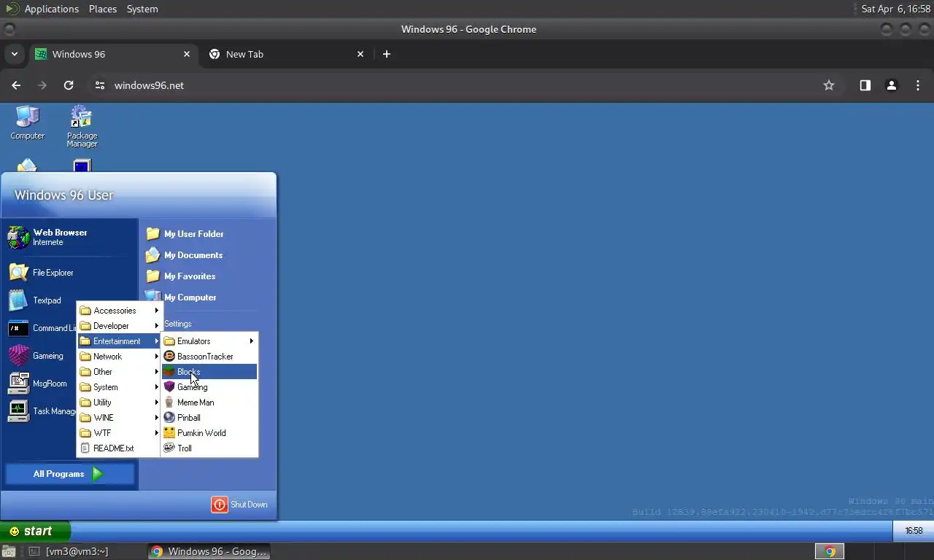Select the Entertainment menu folder
Viewport: 934px width, 560px height.
pyautogui.click(x=118, y=341)
